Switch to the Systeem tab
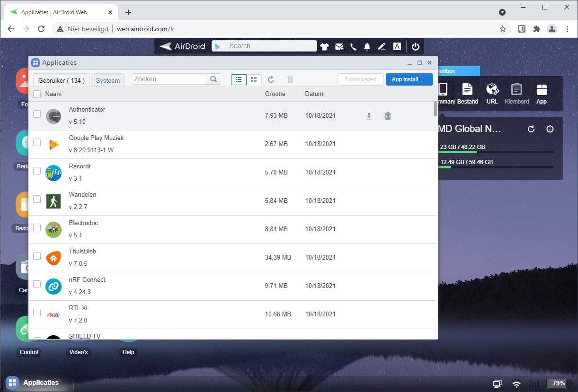Screen dimensions: 578x392 pyautogui.click(x=108, y=80)
